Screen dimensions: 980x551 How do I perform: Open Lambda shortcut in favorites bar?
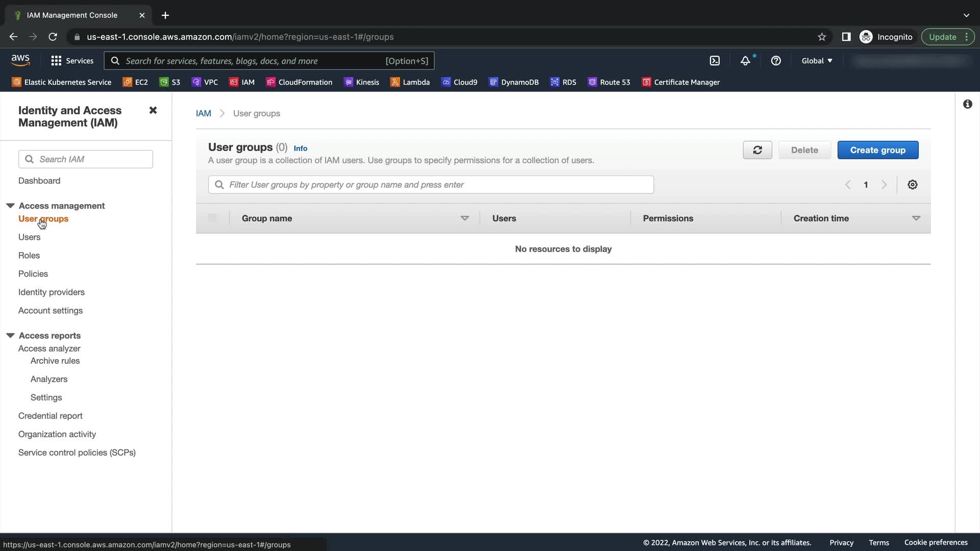410,82
